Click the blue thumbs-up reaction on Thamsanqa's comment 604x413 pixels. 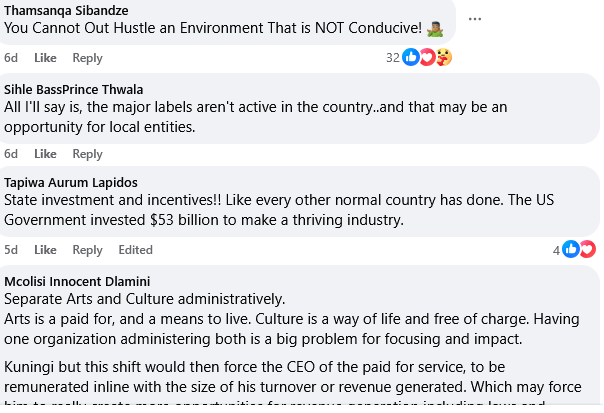[x=411, y=57]
